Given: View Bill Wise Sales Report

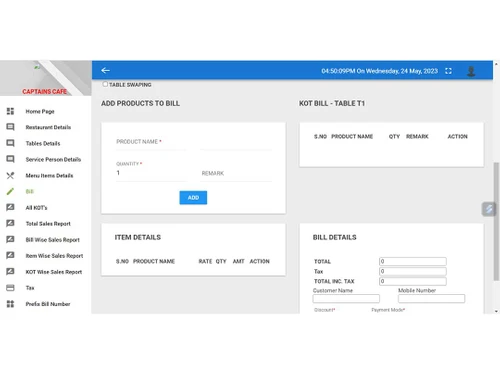Looking at the screenshot, I should tap(53, 240).
